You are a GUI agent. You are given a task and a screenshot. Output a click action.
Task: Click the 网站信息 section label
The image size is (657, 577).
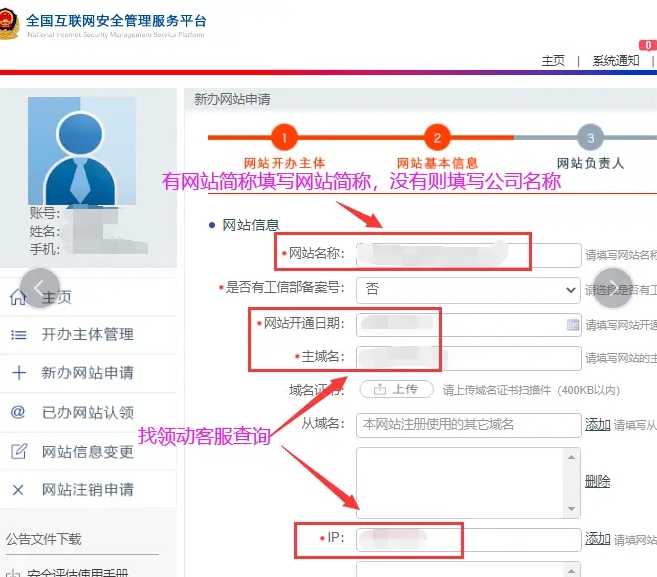pos(251,225)
